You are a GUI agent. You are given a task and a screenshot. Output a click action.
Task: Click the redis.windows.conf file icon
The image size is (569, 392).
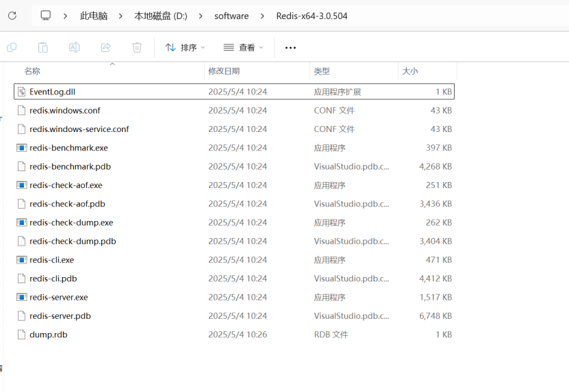tap(22, 110)
